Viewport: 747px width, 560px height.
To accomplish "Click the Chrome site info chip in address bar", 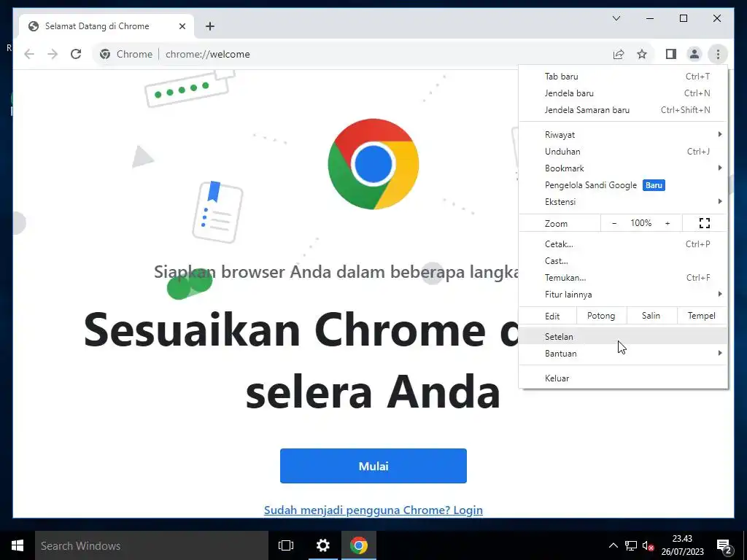I will pos(126,54).
